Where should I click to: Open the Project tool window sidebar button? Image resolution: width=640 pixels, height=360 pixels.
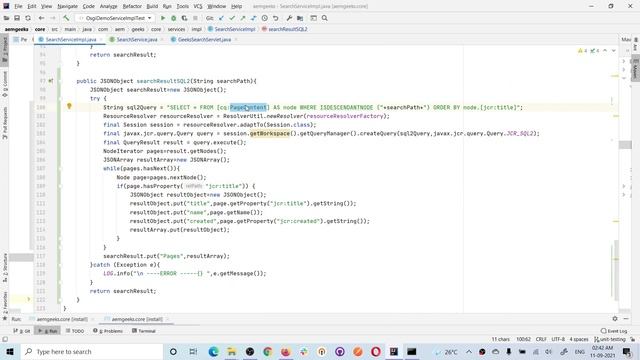5,49
